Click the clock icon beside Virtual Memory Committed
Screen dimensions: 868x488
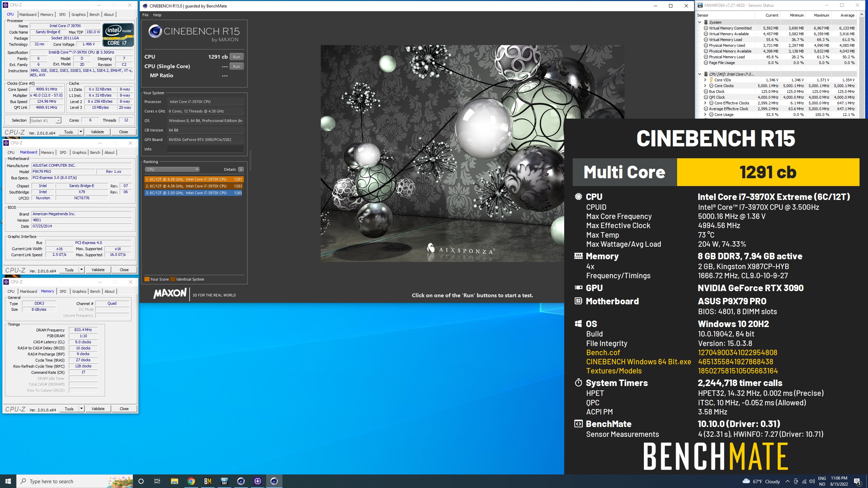[706, 28]
